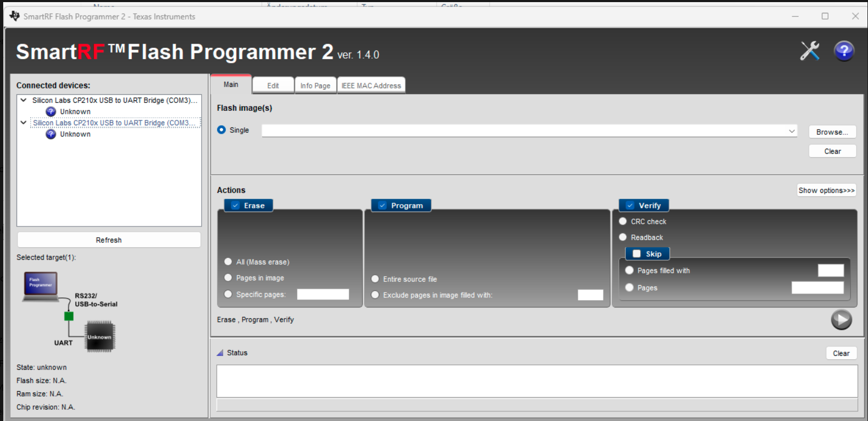
Task: Collapse the second CP210x device tree node
Action: tap(23, 123)
